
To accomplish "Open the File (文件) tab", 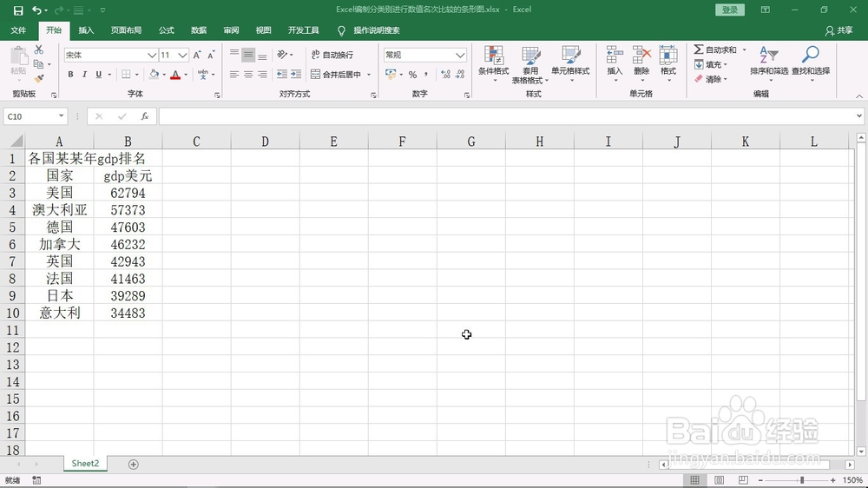I will [18, 30].
